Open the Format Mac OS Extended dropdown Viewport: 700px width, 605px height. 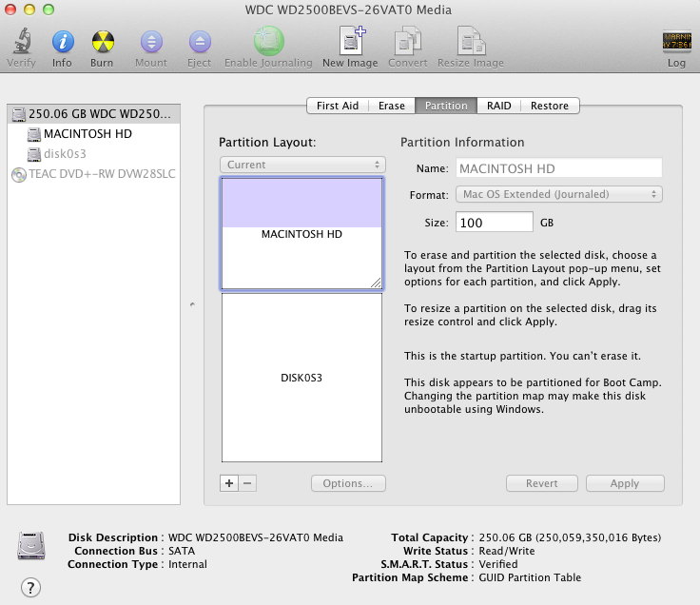[x=559, y=194]
